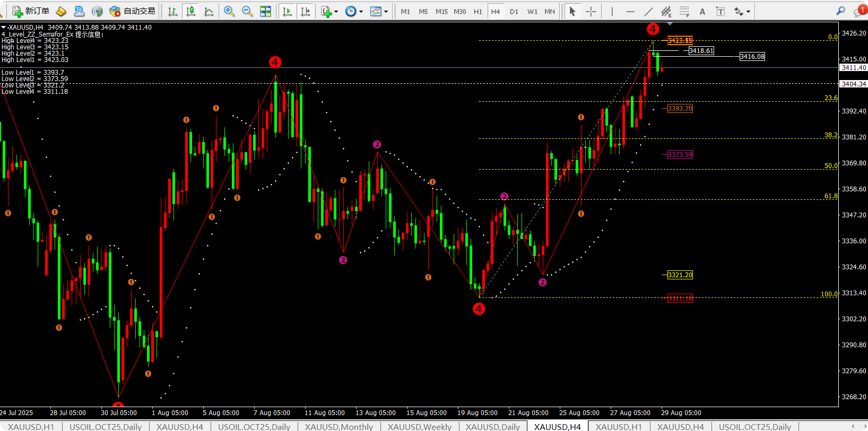Screen dimensions: 868x431
Task: Zoom in on the chart
Action: (229, 11)
